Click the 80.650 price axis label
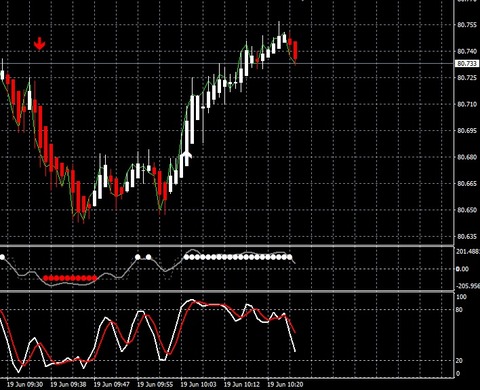 (467, 210)
